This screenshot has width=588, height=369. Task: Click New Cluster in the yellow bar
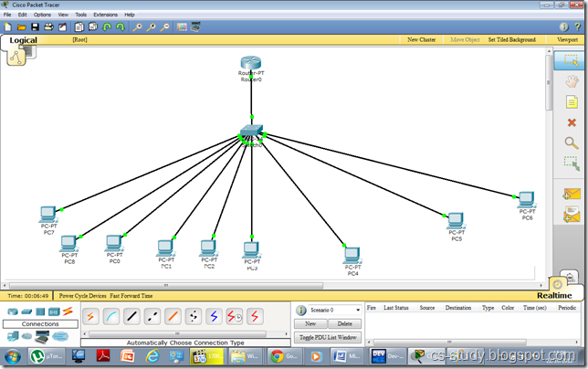pos(422,39)
